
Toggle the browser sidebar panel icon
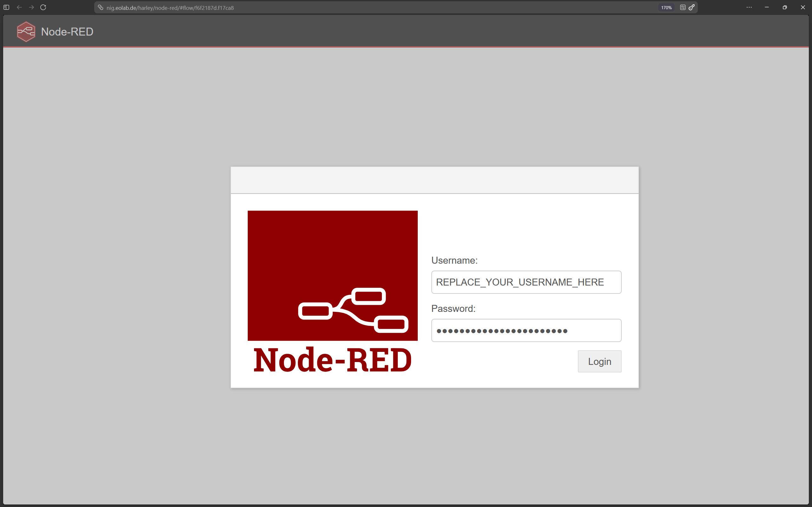coord(6,7)
